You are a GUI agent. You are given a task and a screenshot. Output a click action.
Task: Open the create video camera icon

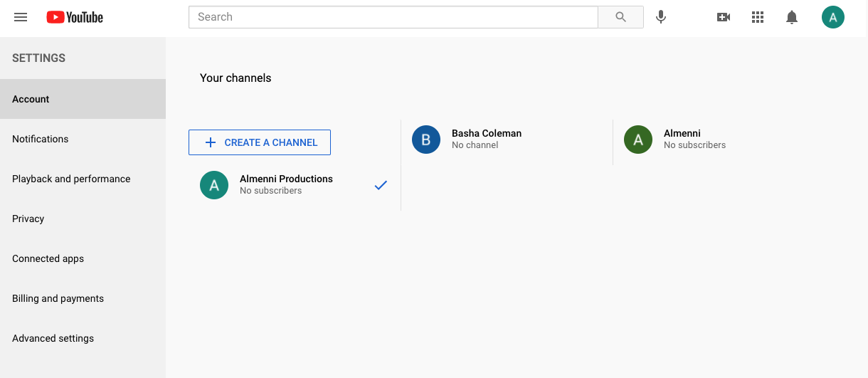coord(724,17)
